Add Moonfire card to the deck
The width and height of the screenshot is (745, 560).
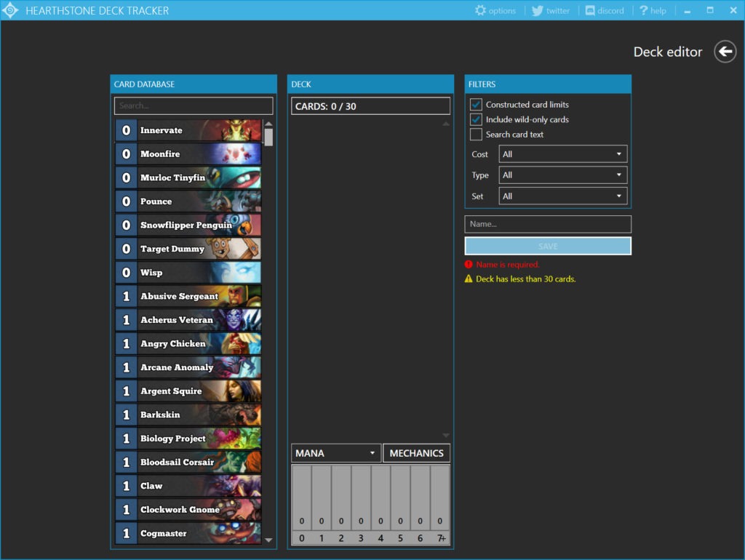[188, 154]
